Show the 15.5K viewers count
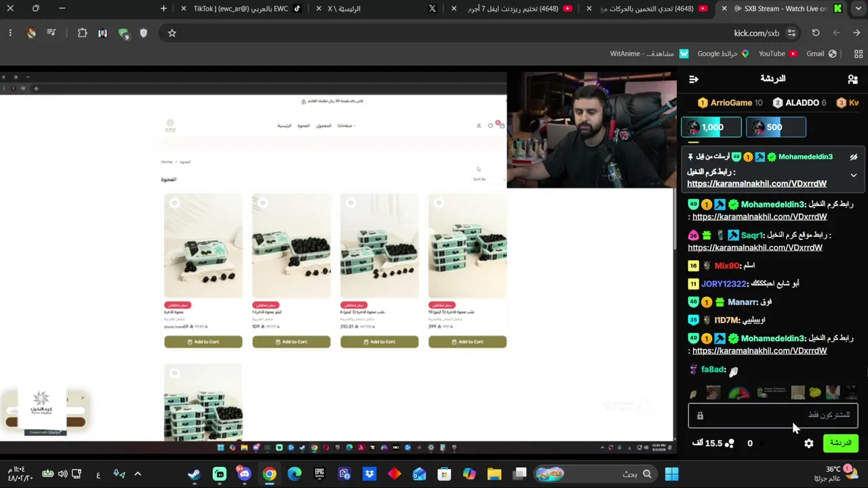868x488 pixels. point(713,443)
